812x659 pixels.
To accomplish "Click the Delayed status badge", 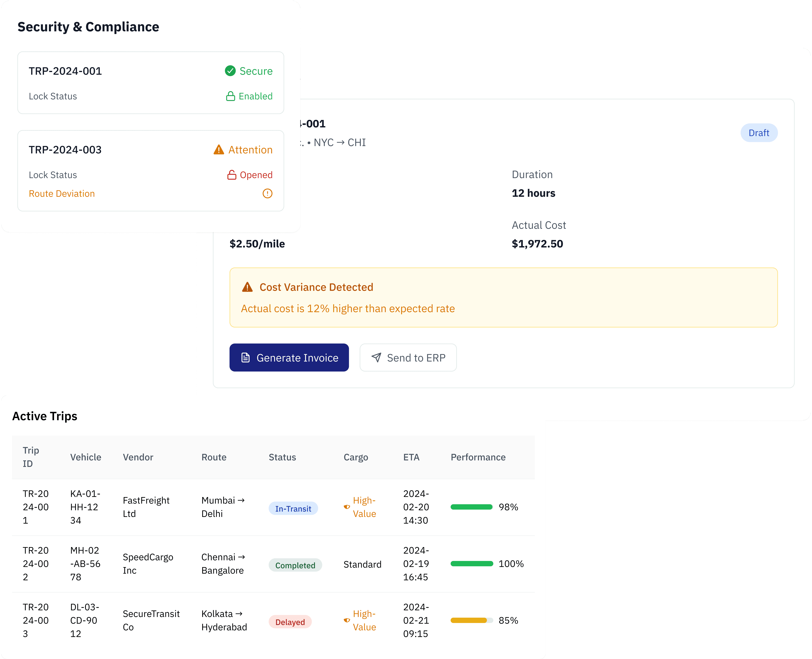I will [290, 622].
